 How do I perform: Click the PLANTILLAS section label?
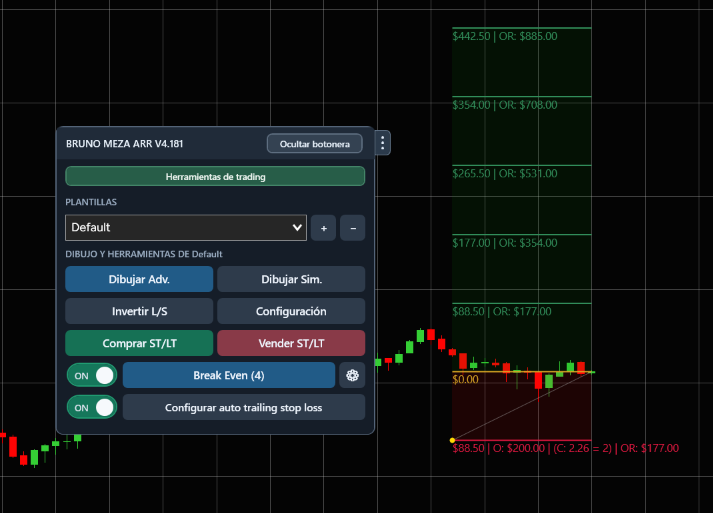[x=91, y=202]
